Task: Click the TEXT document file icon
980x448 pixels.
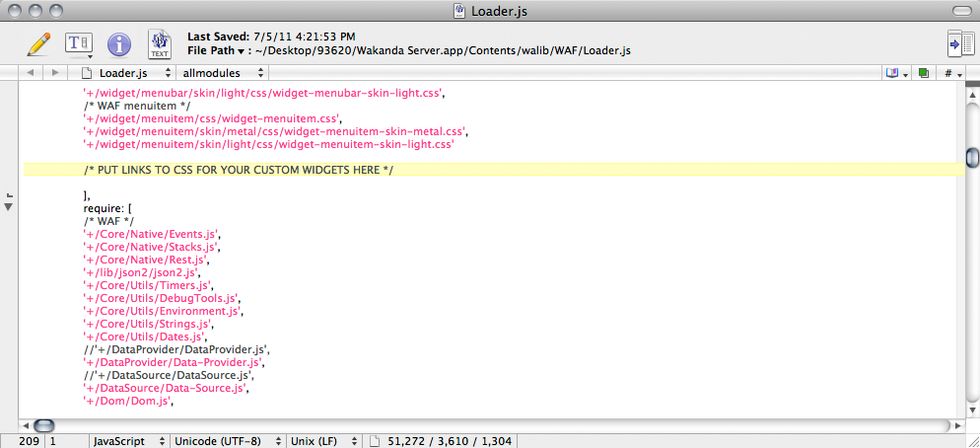Action: click(159, 43)
